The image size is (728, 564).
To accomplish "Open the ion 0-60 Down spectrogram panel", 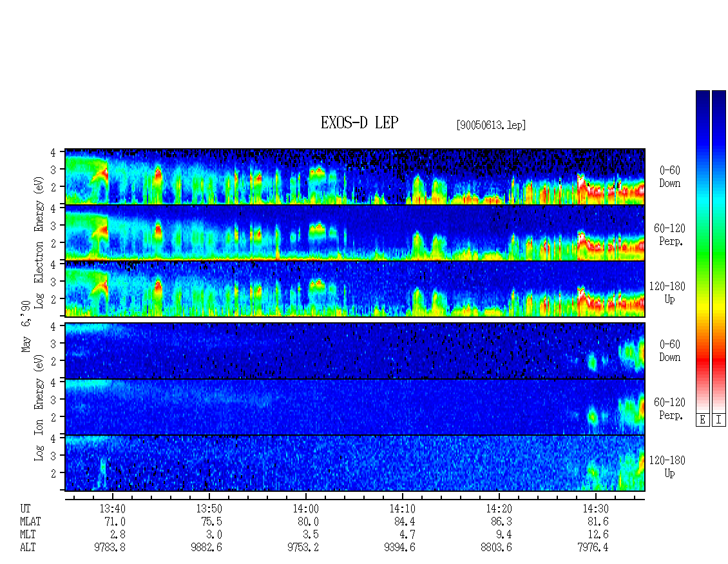I will click(x=355, y=351).
